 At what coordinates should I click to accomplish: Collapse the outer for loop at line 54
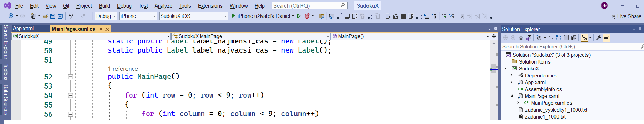pyautogui.click(x=70, y=95)
